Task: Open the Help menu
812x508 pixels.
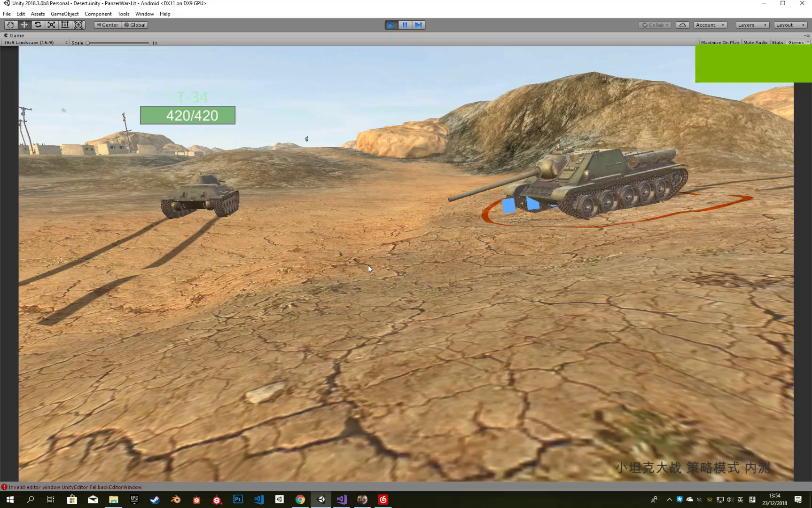Action: (x=165, y=14)
